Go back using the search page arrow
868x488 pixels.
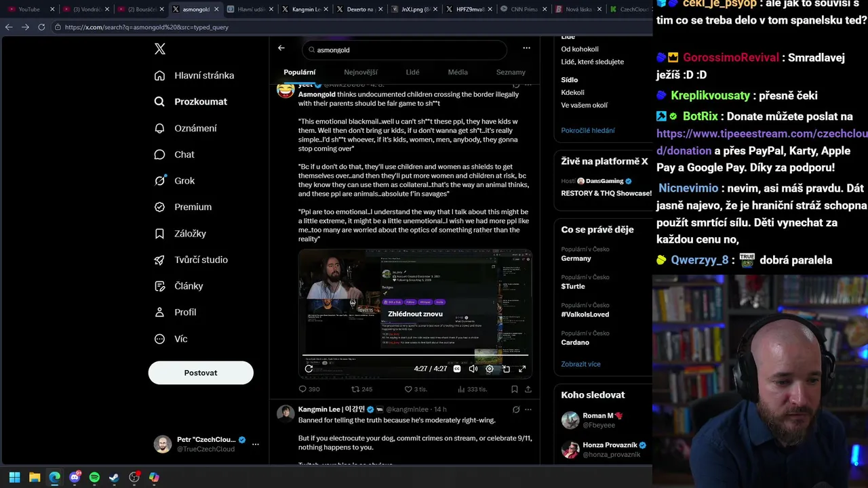pyautogui.click(x=281, y=48)
